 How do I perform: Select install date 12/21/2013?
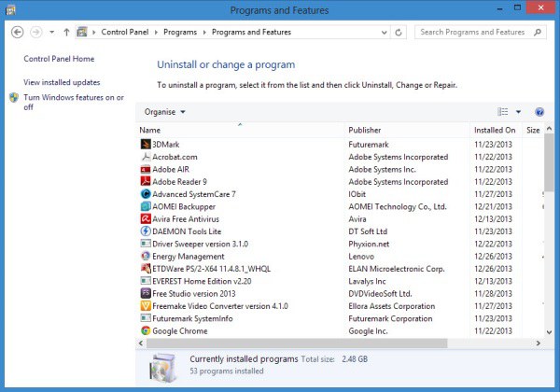(x=493, y=206)
